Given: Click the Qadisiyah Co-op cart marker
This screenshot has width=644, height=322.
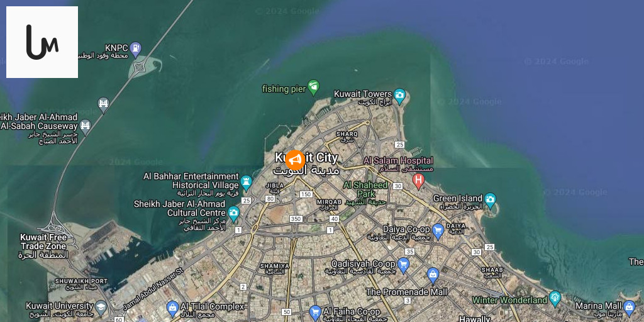Looking at the screenshot, I should 403,266.
